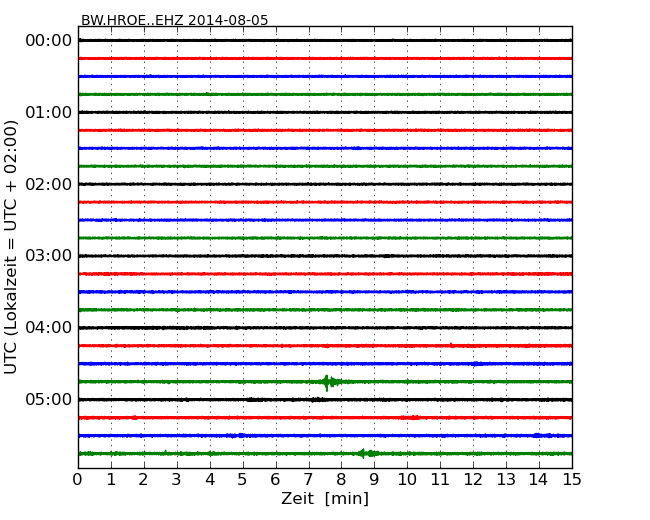Select the 04:00 time label
Viewport: 650px width, 520px height.
coord(49,328)
